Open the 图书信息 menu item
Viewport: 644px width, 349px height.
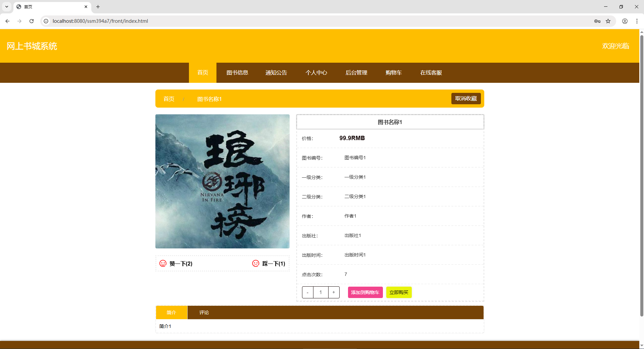click(237, 73)
